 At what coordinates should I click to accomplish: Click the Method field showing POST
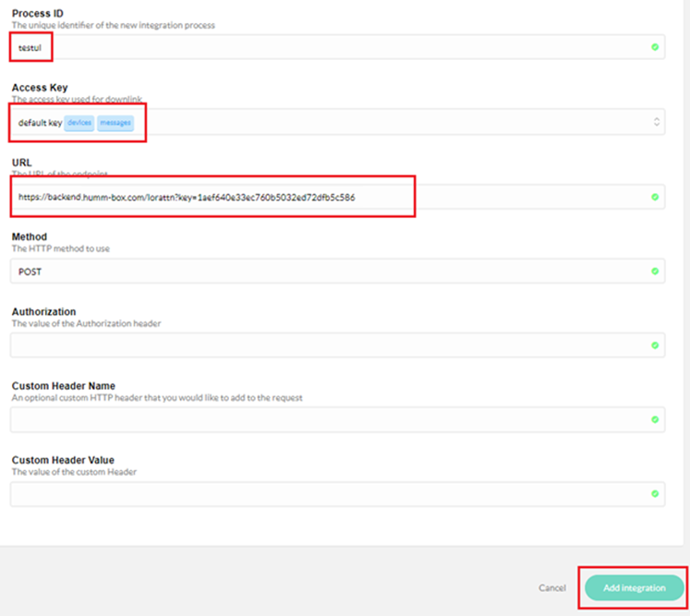coord(333,272)
